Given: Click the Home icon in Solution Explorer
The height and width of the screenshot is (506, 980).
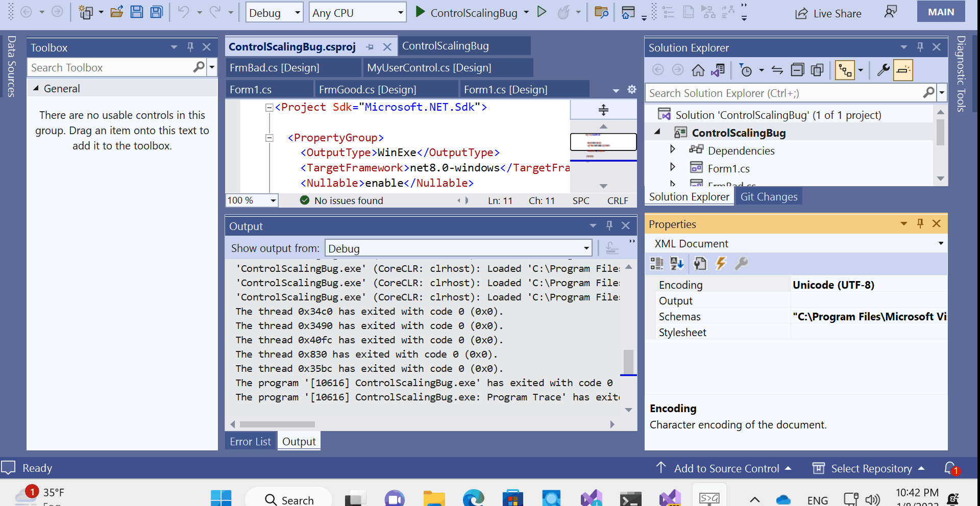Looking at the screenshot, I should pos(698,70).
